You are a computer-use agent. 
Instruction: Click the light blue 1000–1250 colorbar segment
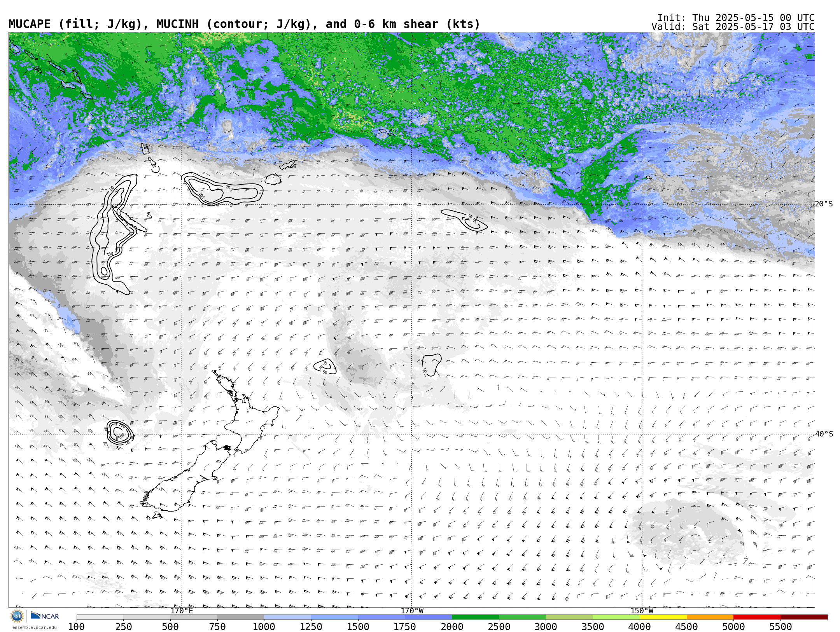tap(288, 617)
